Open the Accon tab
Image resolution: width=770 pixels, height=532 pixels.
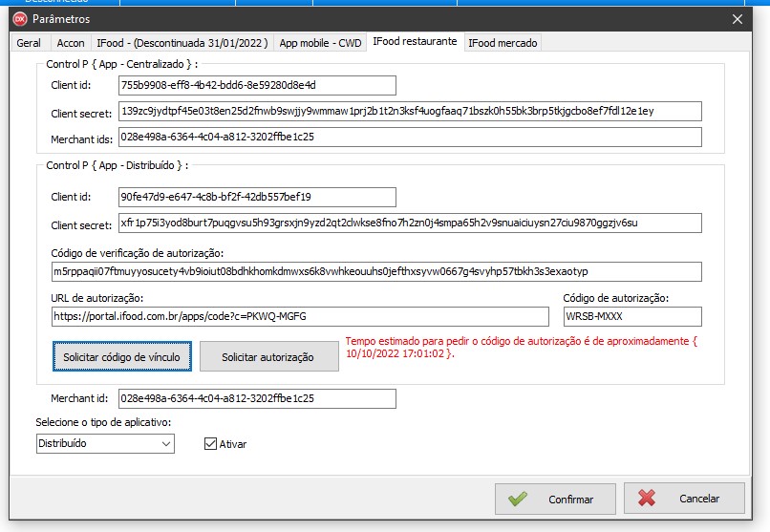pos(71,43)
